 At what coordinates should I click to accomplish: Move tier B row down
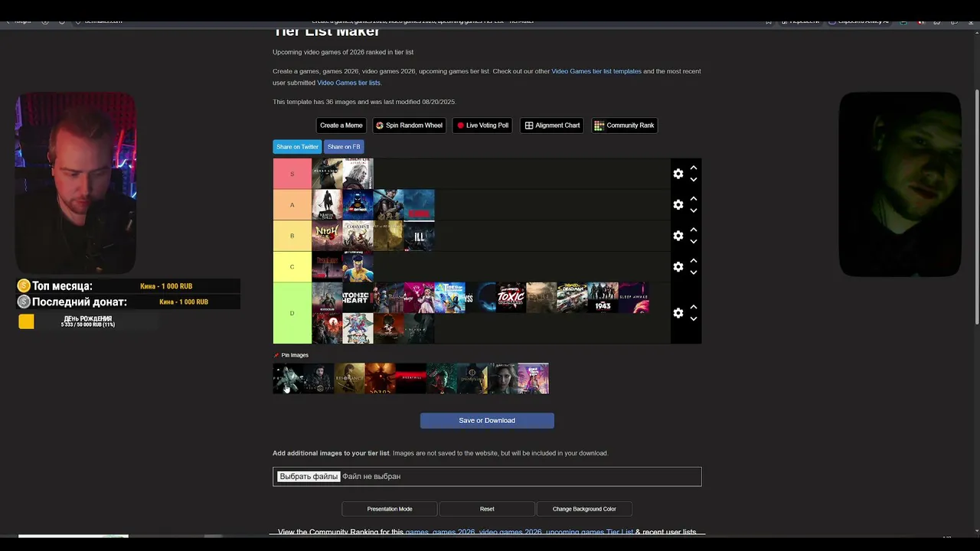click(693, 242)
